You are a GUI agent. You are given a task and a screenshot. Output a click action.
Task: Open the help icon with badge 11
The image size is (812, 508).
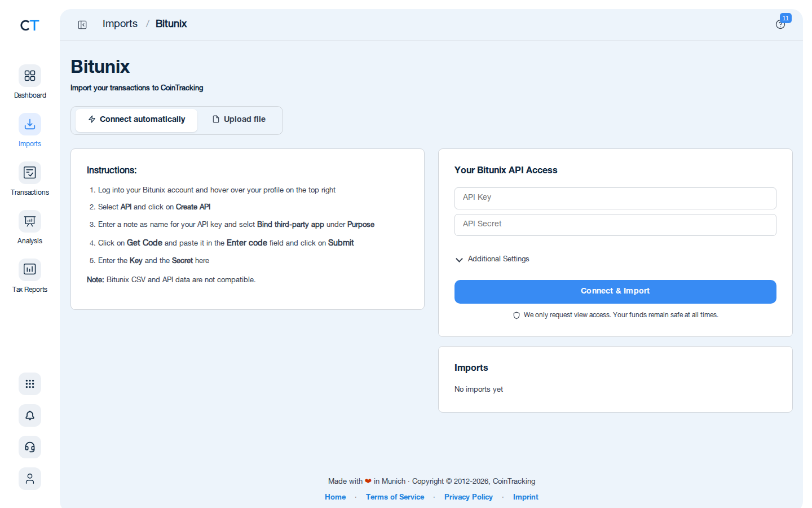click(x=780, y=24)
